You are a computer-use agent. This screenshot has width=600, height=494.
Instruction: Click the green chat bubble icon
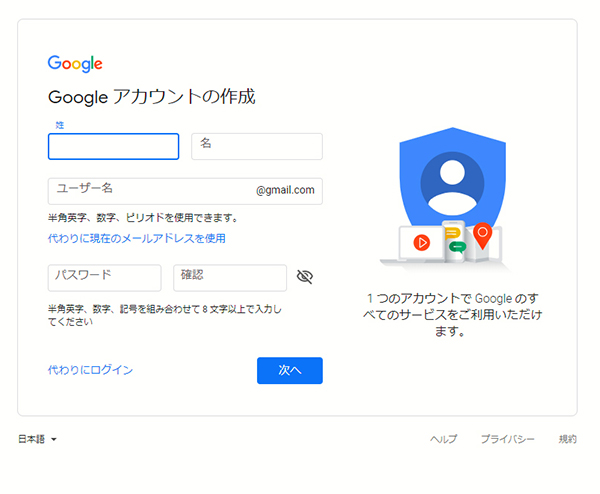[457, 248]
